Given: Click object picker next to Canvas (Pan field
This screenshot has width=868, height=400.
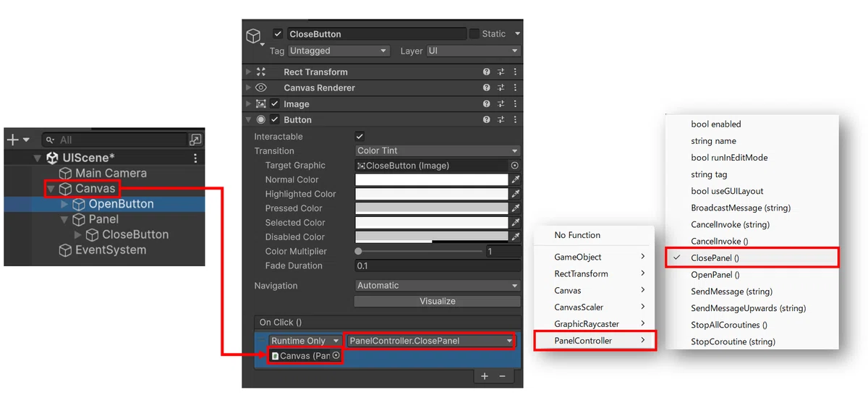Looking at the screenshot, I should click(336, 356).
